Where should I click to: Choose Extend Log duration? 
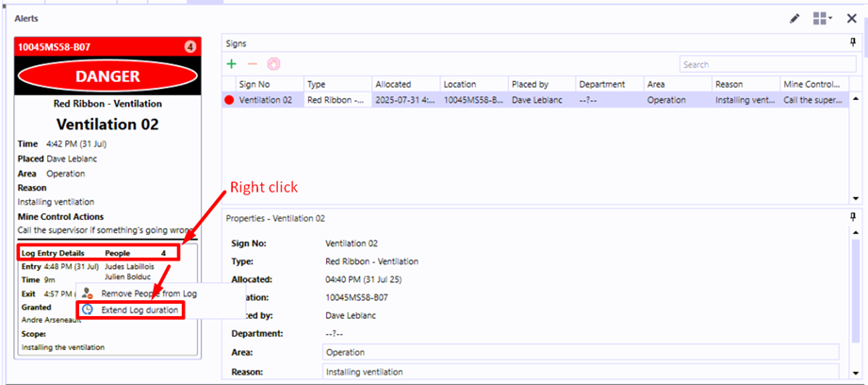[x=139, y=310]
